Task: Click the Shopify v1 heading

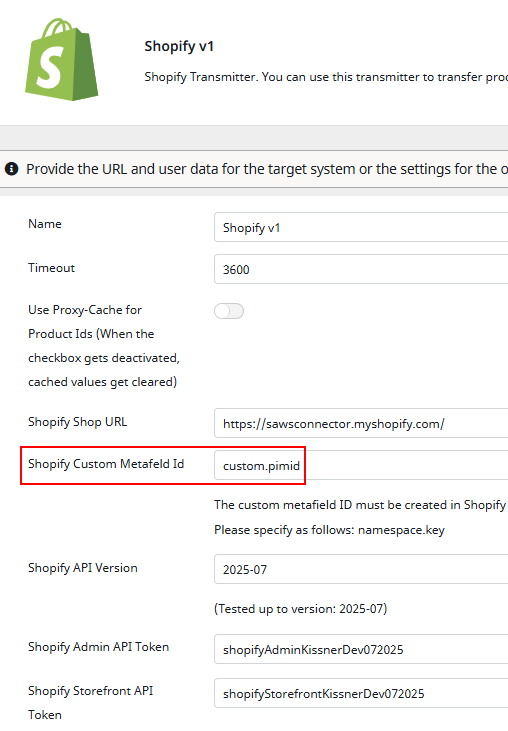Action: pyautogui.click(x=179, y=47)
